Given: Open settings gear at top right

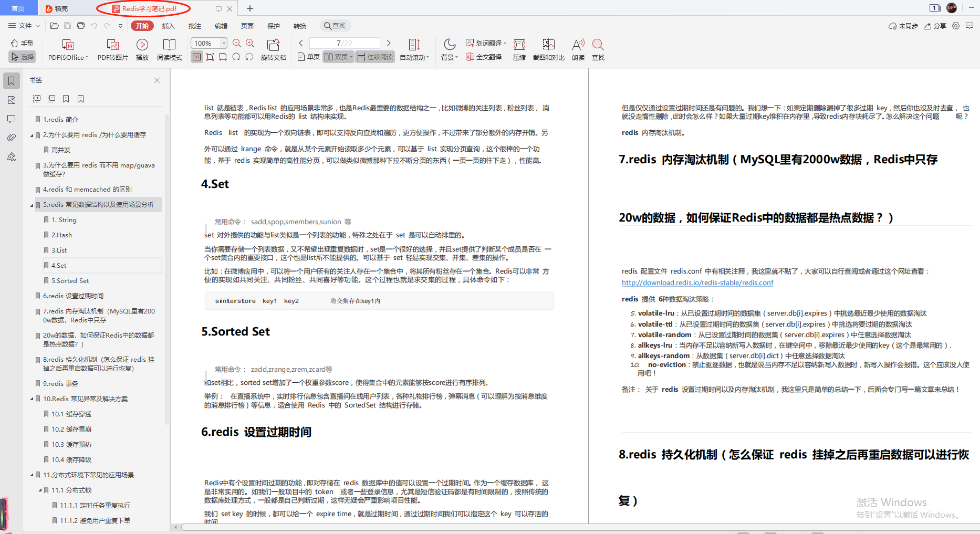Looking at the screenshot, I should pyautogui.click(x=956, y=26).
